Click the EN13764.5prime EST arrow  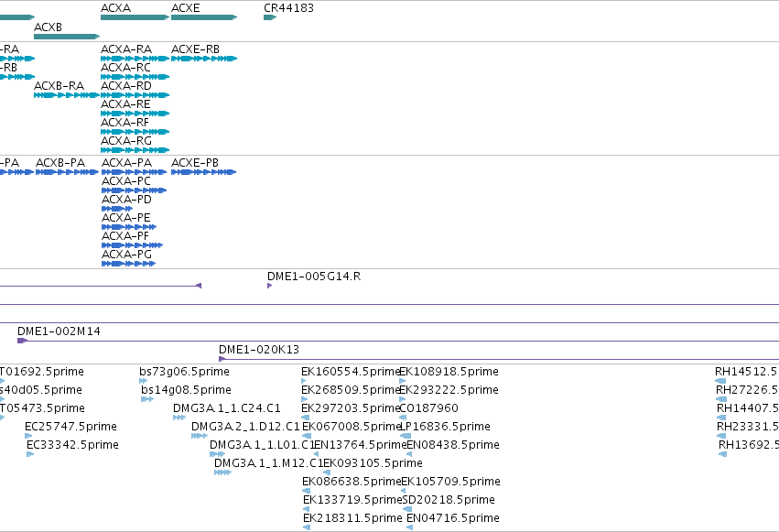point(316,454)
